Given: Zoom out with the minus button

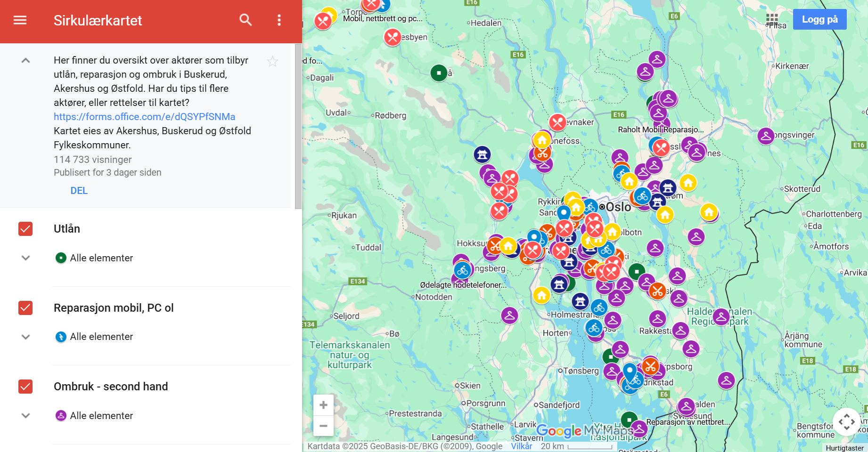Looking at the screenshot, I should pyautogui.click(x=323, y=426).
